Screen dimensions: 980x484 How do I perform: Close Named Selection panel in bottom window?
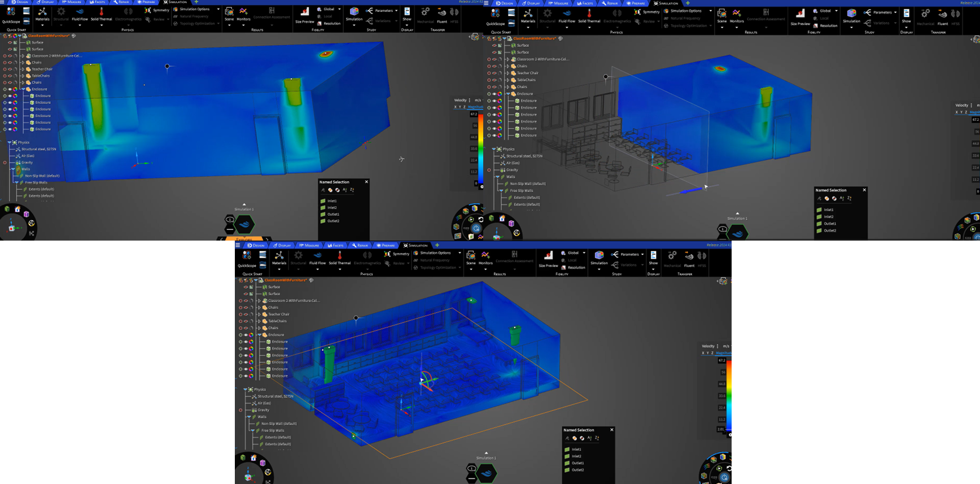point(611,430)
